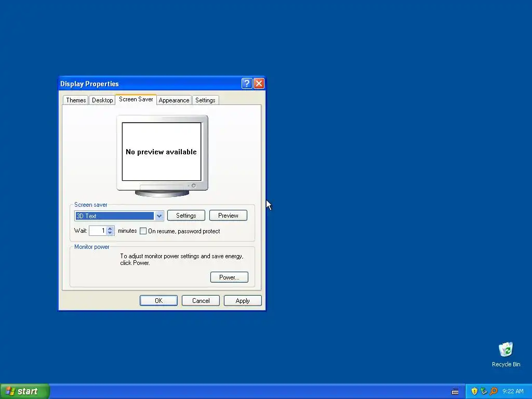
Task: Click the on-screen keyboard taskbar icon
Action: point(455,392)
